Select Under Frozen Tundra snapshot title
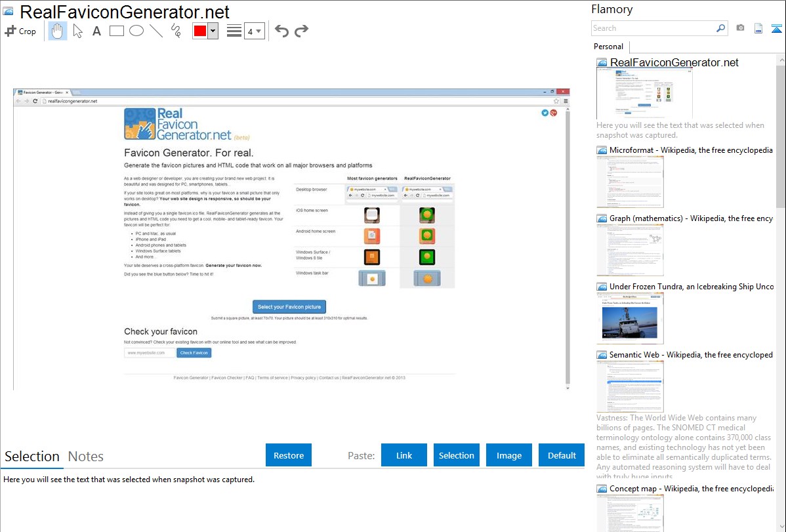This screenshot has height=532, width=786. tap(692, 286)
